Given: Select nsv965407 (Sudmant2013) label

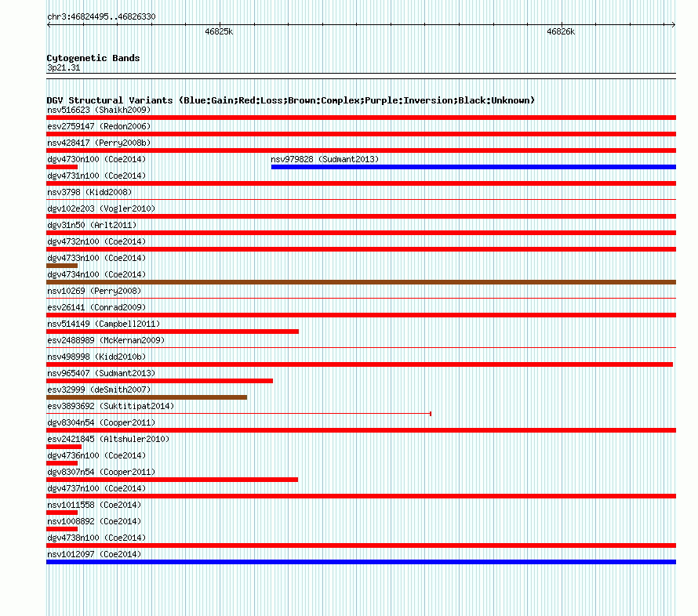Looking at the screenshot, I should coord(101,373).
